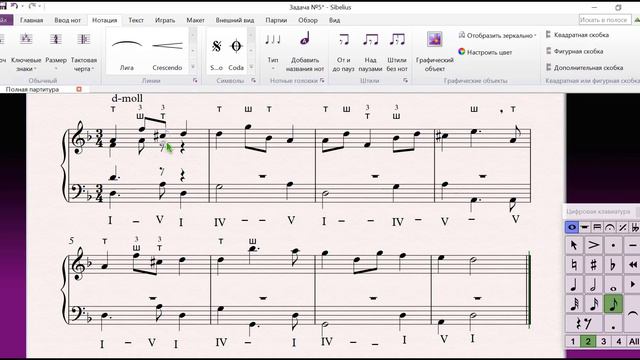Click the keypad arrow pointer button
This screenshot has height=360, width=640.
(574, 245)
